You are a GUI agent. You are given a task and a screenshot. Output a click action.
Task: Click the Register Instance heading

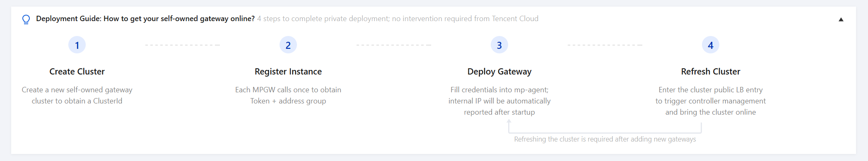click(288, 72)
